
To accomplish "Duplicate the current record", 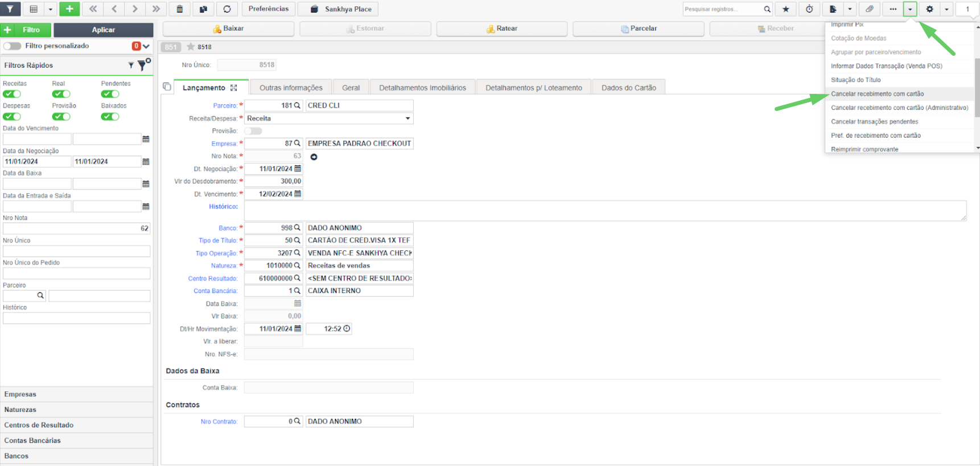I will pyautogui.click(x=203, y=9).
